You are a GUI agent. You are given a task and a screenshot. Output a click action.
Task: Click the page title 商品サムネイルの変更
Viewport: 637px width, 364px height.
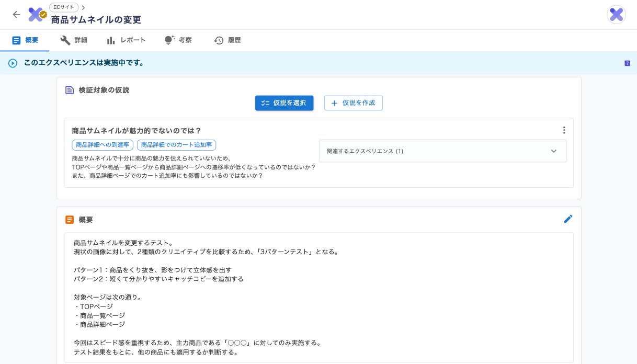coord(96,20)
